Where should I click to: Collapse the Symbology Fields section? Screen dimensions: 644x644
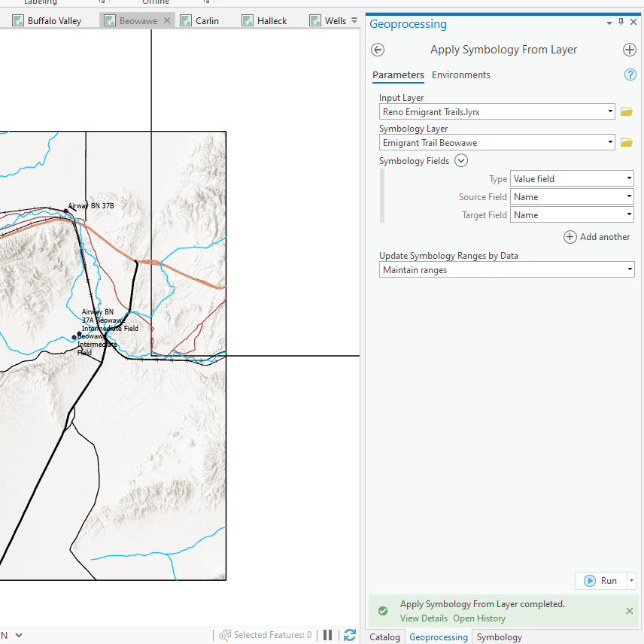tap(461, 160)
